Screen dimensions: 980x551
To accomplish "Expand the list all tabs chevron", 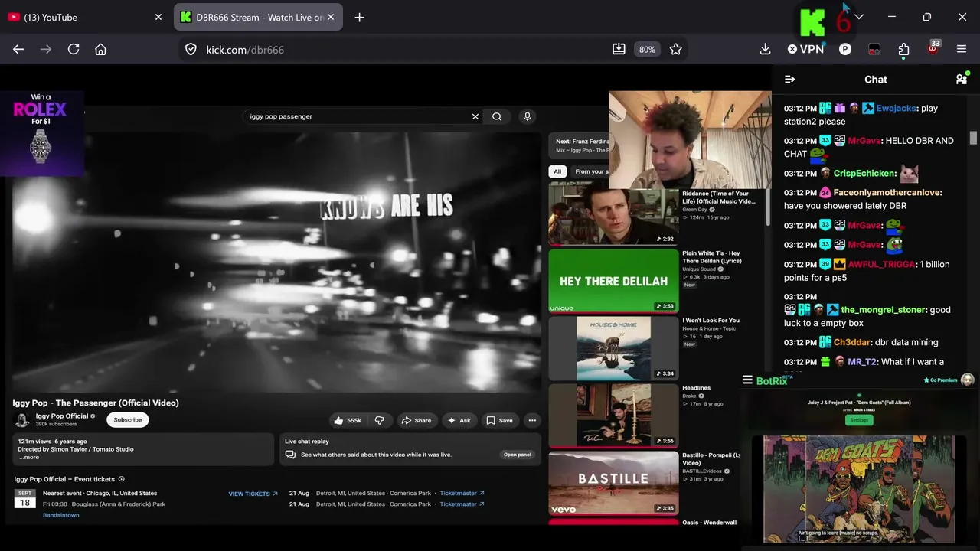I will click(x=859, y=17).
